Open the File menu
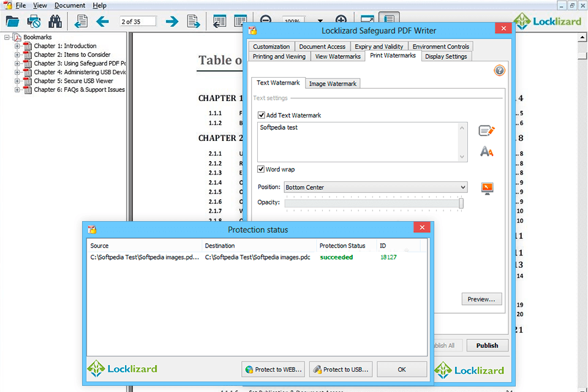This screenshot has width=588, height=392. [x=21, y=6]
